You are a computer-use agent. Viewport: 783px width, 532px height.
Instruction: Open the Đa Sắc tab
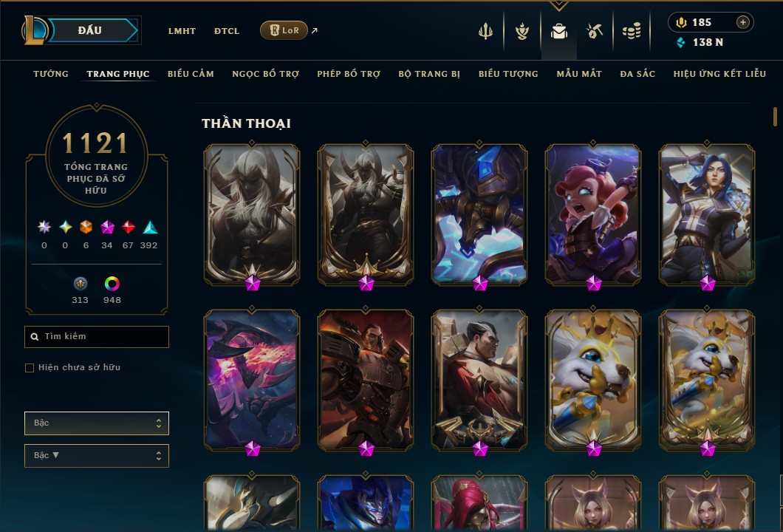(637, 74)
